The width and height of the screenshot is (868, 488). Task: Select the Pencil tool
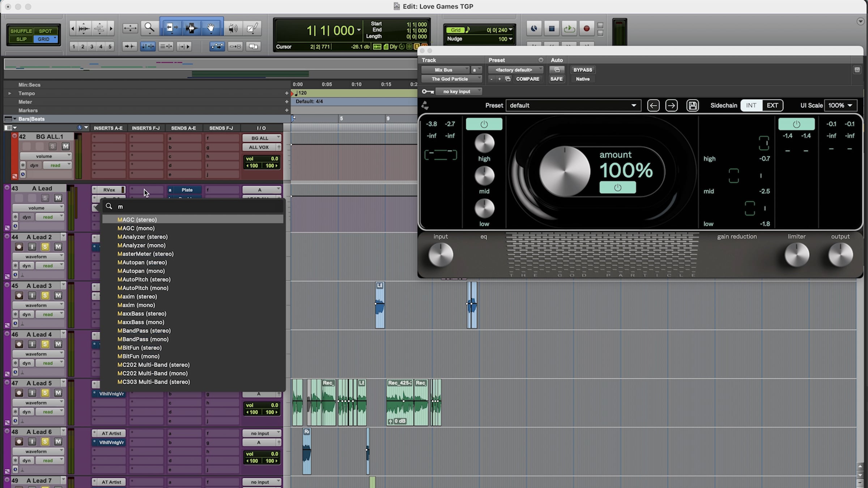tap(252, 28)
